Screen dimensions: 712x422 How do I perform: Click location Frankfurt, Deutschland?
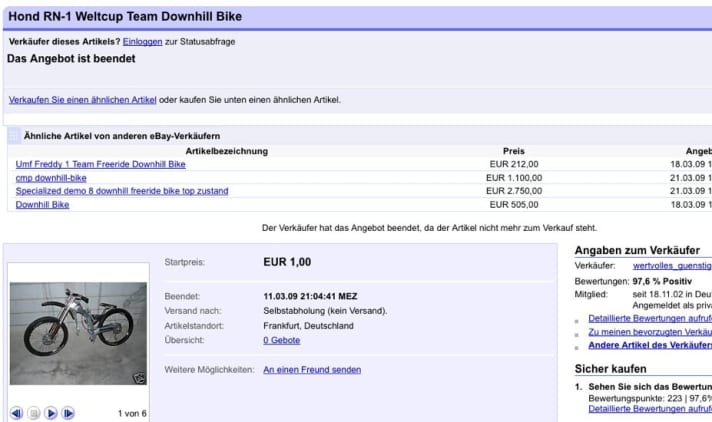308,326
